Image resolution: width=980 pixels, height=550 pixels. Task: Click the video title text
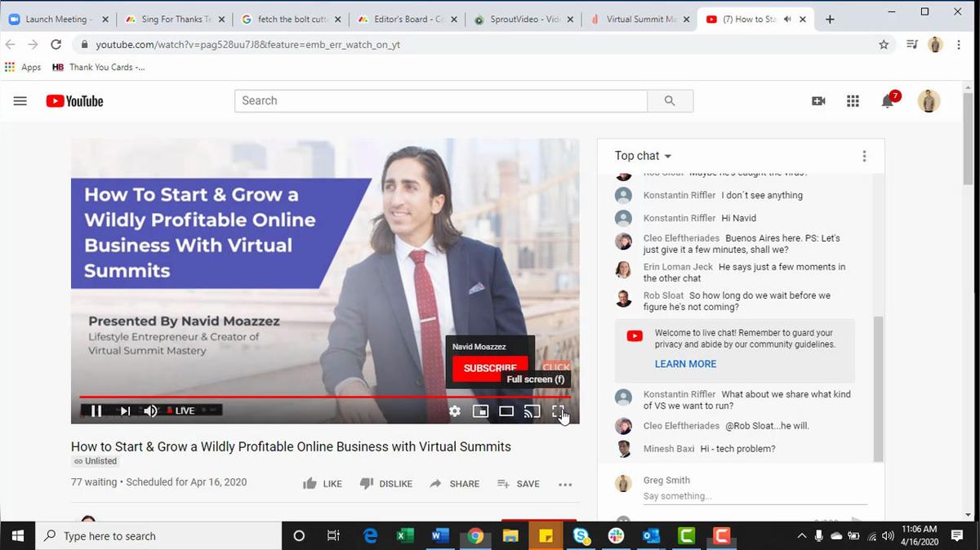tap(291, 446)
